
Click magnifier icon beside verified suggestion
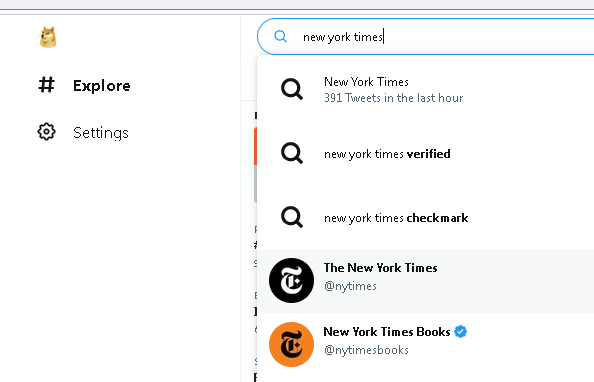pyautogui.click(x=292, y=153)
